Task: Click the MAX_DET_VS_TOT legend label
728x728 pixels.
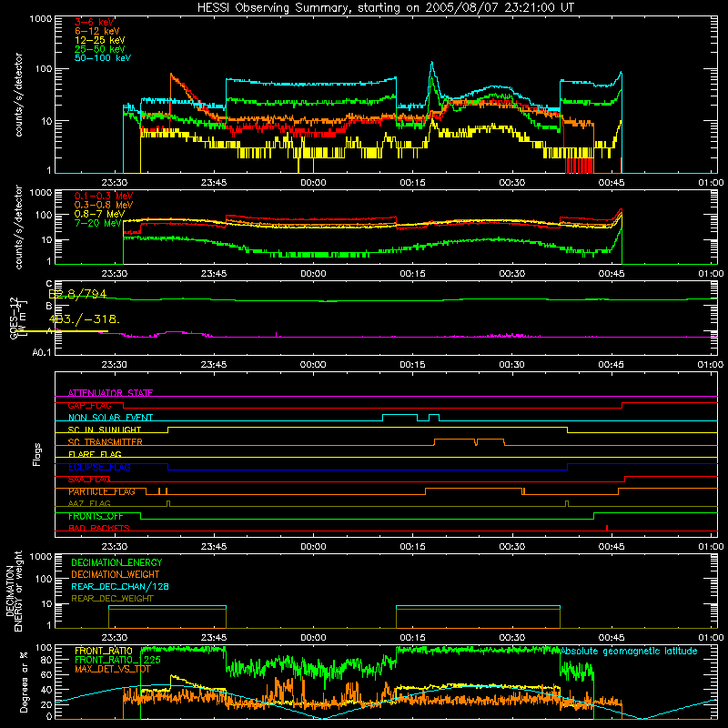Action: (113, 670)
